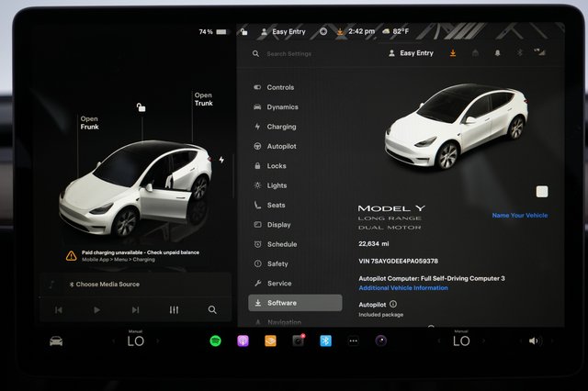Toggle the door lock icon above car
588x391 pixels.
pos(141,107)
